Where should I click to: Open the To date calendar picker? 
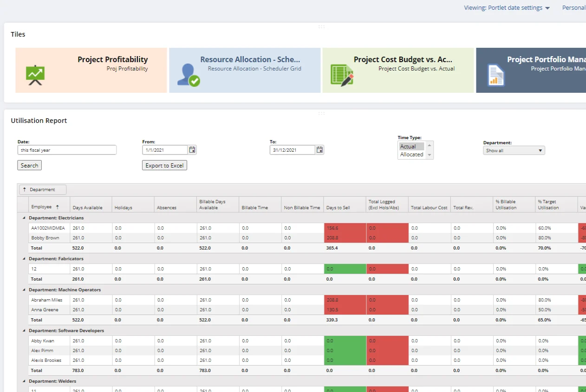pos(319,150)
